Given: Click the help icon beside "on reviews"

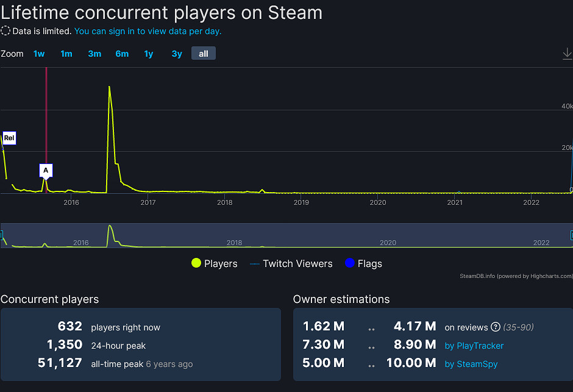Looking at the screenshot, I should click(x=495, y=327).
